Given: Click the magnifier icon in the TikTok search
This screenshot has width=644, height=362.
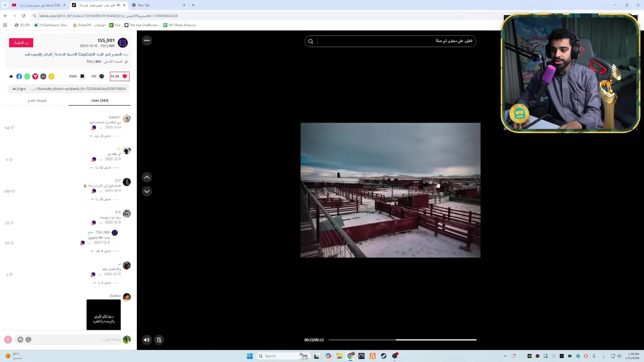Looking at the screenshot, I should 311,41.
